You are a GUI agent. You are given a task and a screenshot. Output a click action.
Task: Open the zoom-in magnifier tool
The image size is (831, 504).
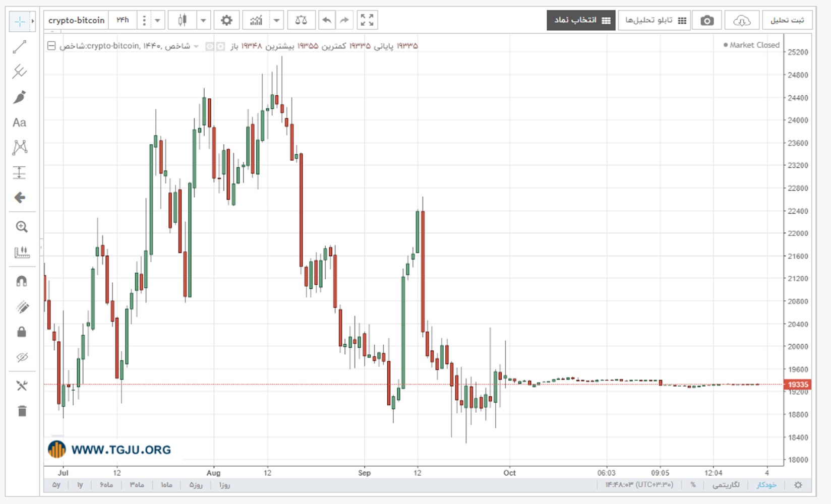click(x=22, y=227)
